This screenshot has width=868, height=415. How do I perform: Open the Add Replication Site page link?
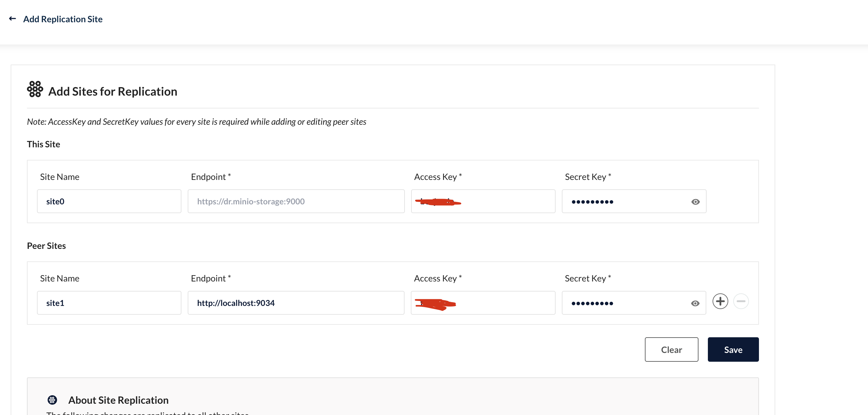coord(63,19)
